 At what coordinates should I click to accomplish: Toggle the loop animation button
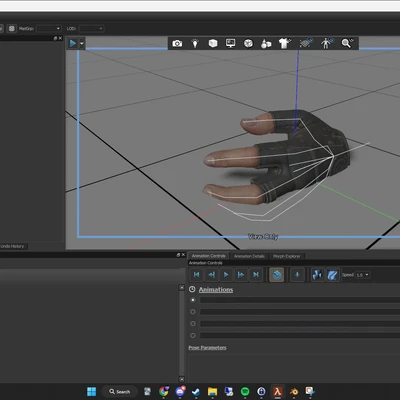click(x=277, y=275)
